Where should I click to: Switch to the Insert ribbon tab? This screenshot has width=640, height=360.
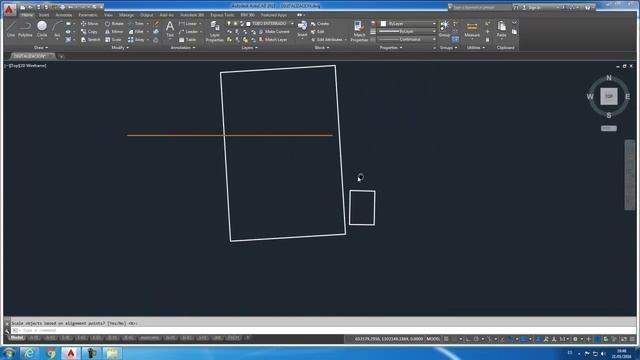tap(44, 15)
